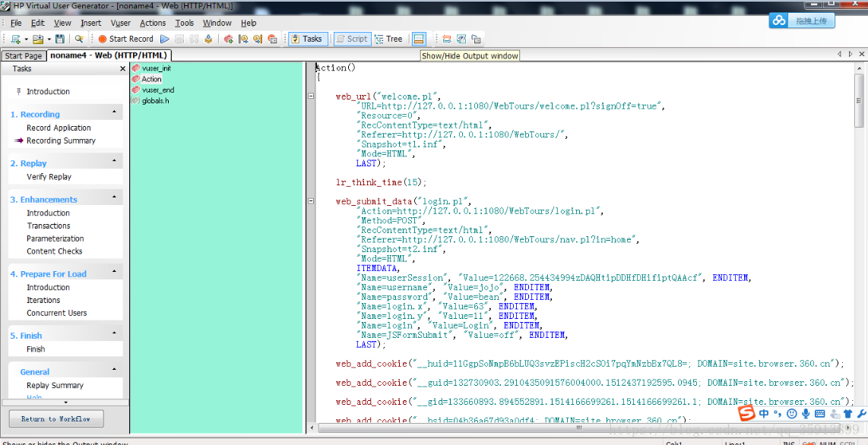Click the Compile script toolbar icon
The image size is (868, 445).
tap(209, 39)
